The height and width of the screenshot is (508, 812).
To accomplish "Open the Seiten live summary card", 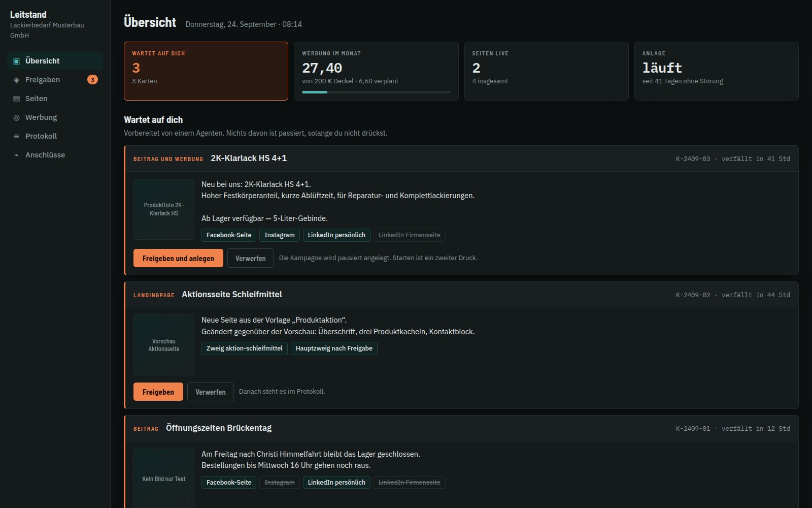I will point(547,71).
